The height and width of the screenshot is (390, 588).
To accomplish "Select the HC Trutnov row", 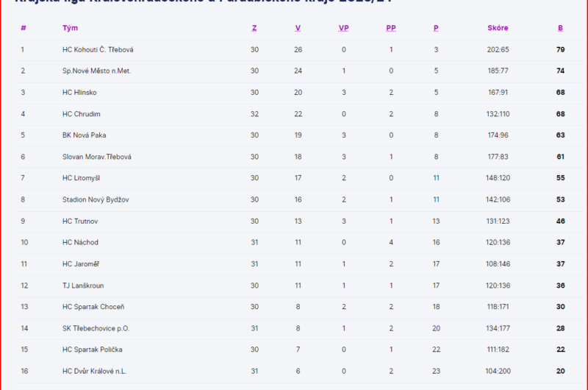I will pyautogui.click(x=80, y=221).
